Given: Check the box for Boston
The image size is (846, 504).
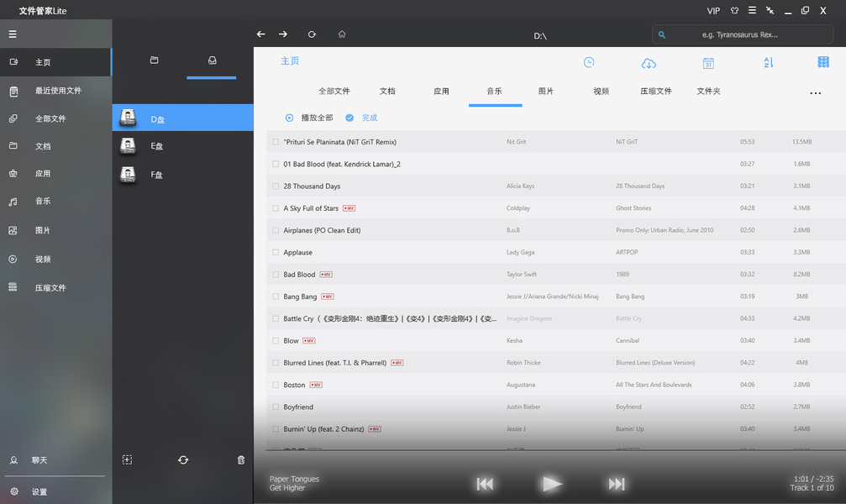Looking at the screenshot, I should click(276, 386).
